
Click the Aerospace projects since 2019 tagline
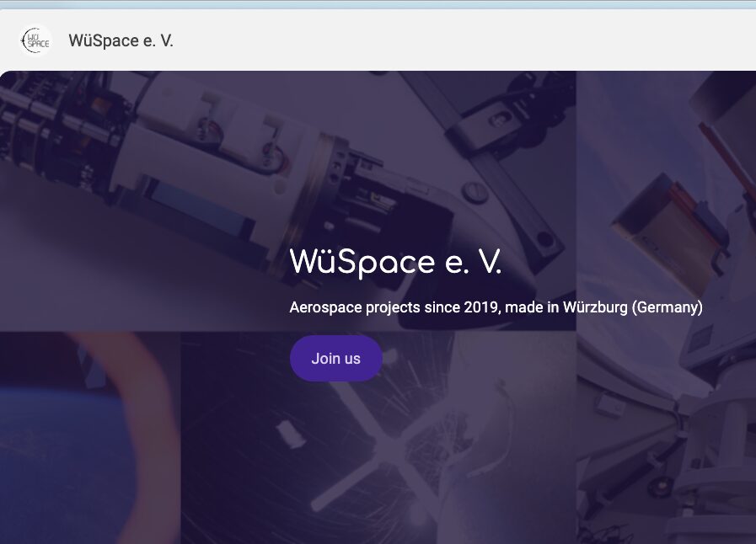(x=496, y=307)
